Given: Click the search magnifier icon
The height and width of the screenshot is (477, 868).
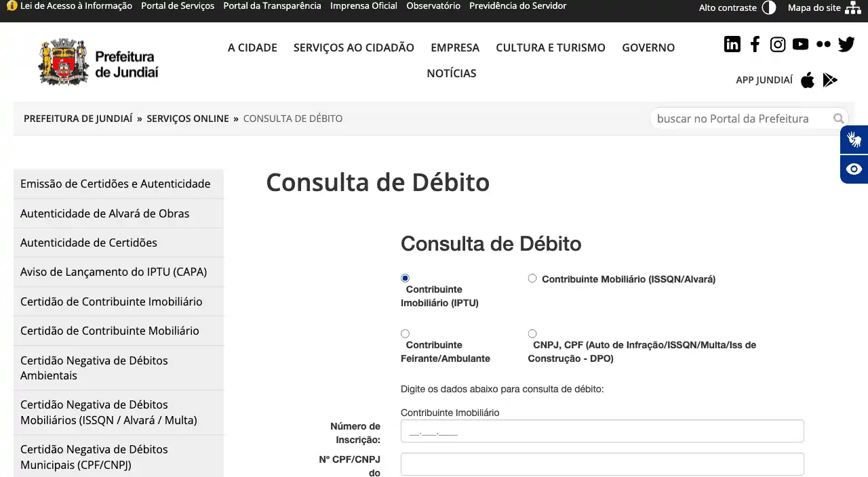Looking at the screenshot, I should [839, 119].
